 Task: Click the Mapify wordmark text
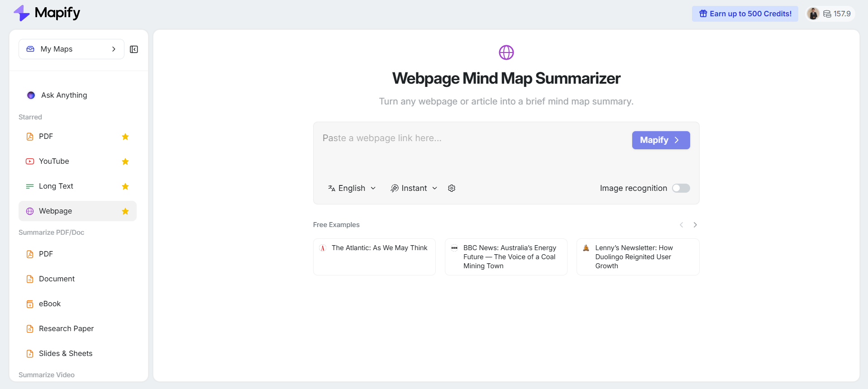coord(57,13)
